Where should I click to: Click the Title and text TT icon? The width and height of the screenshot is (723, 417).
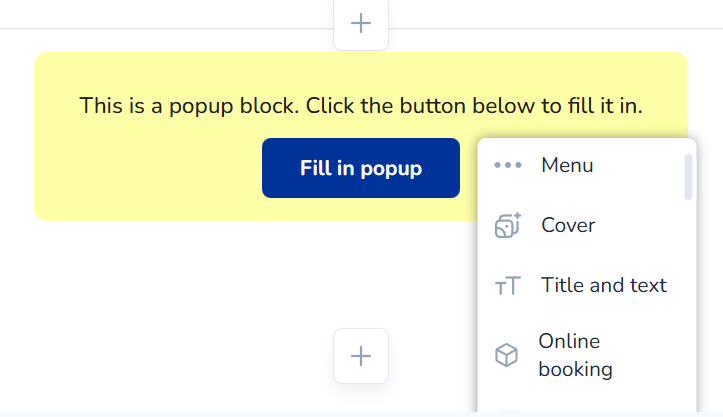tap(508, 286)
